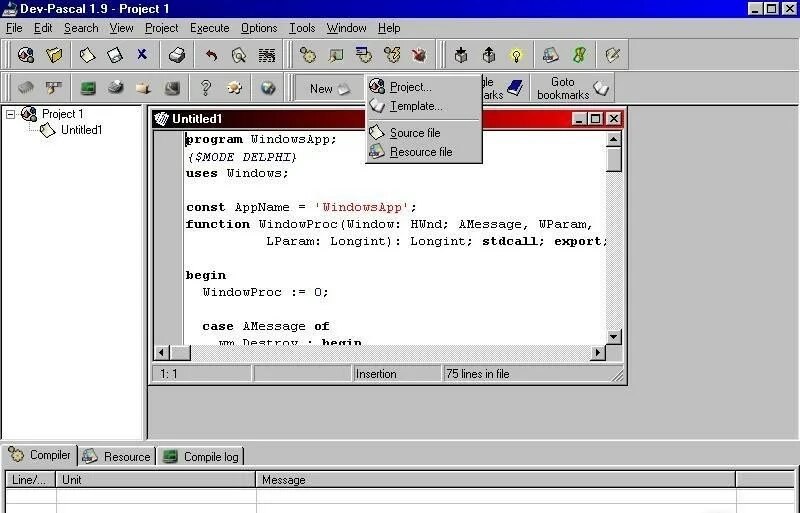Select Resource file in the dropdown menu

pos(421,152)
